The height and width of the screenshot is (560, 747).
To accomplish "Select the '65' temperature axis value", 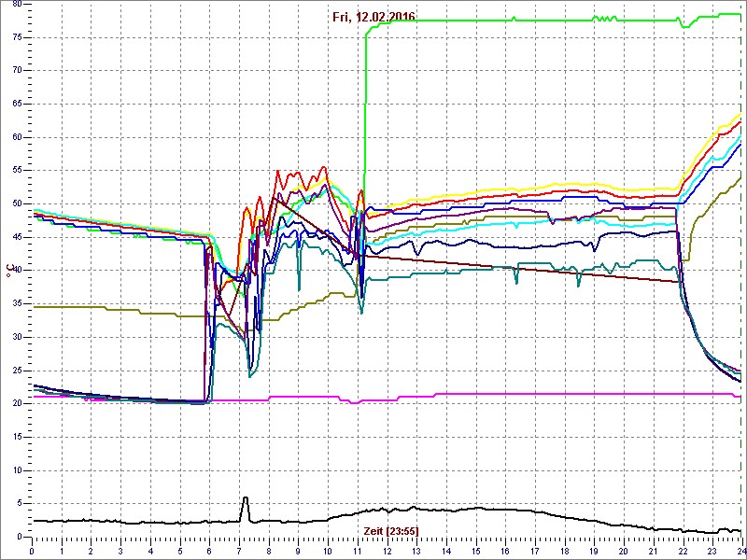I will pyautogui.click(x=17, y=104).
